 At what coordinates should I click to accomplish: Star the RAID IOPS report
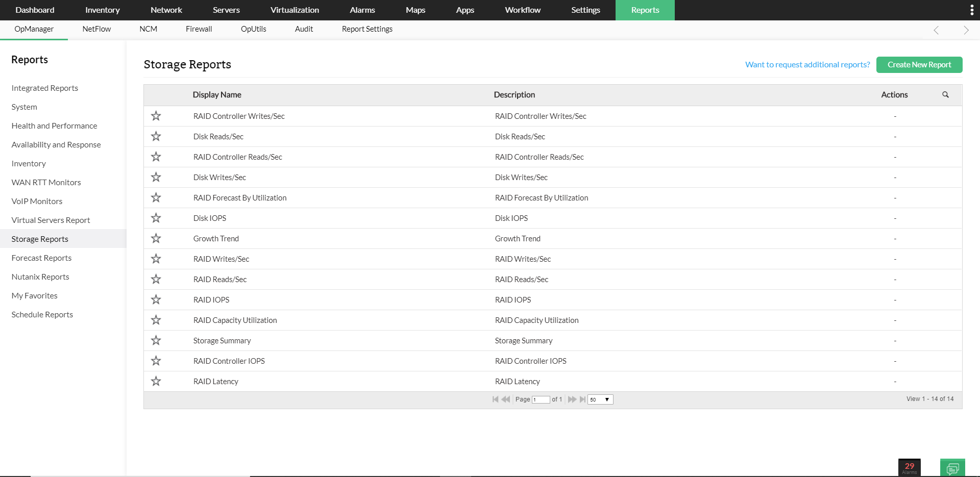pyautogui.click(x=156, y=299)
